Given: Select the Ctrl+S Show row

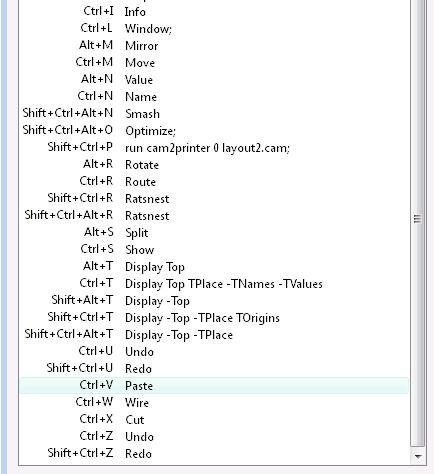Looking at the screenshot, I should [214, 250].
